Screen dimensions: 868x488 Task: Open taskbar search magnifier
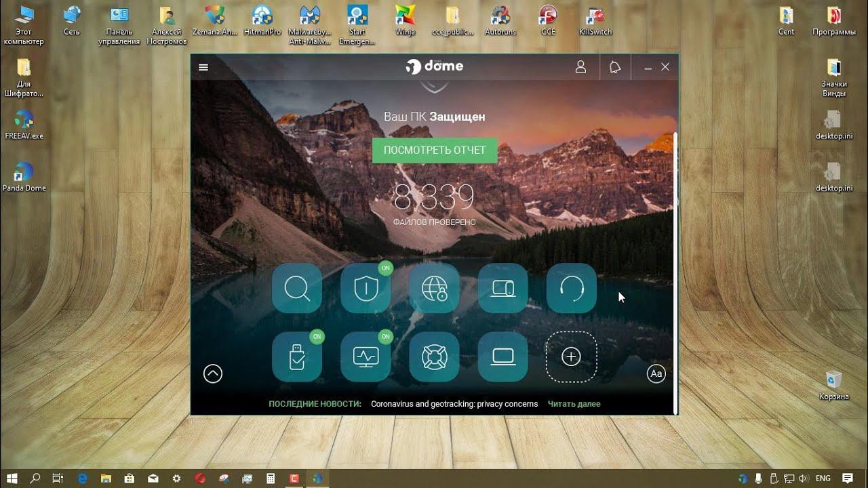[35, 479]
